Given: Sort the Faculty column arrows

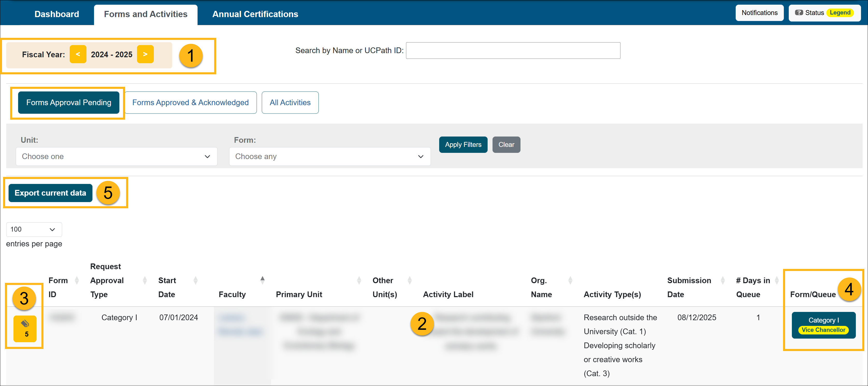Looking at the screenshot, I should coord(263,281).
